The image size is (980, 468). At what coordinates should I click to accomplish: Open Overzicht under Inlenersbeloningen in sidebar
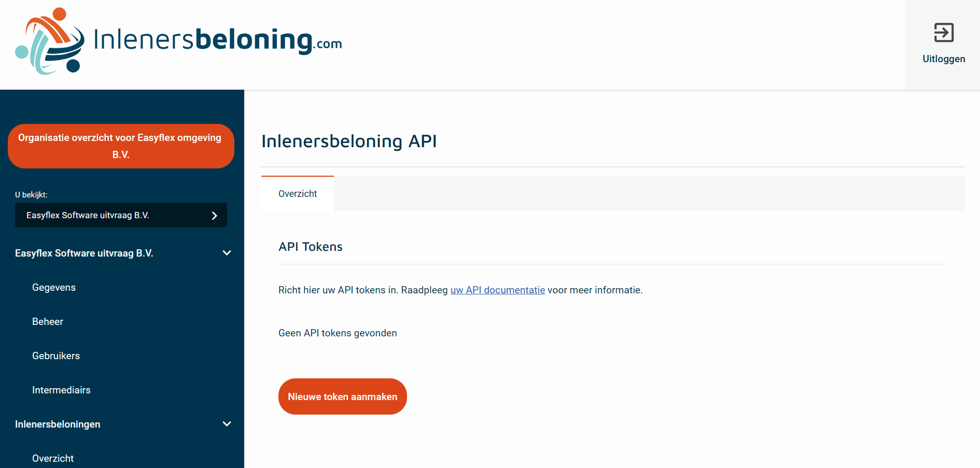(53, 459)
